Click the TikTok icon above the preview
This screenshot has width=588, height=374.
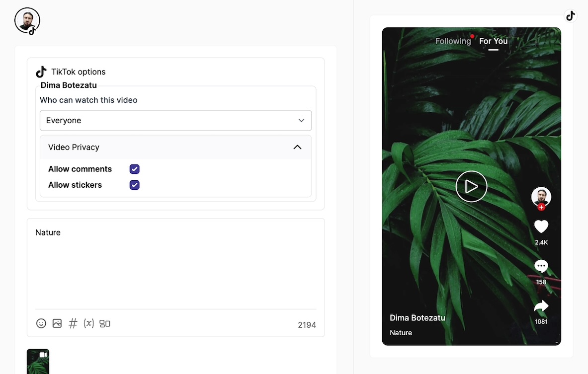coord(571,16)
